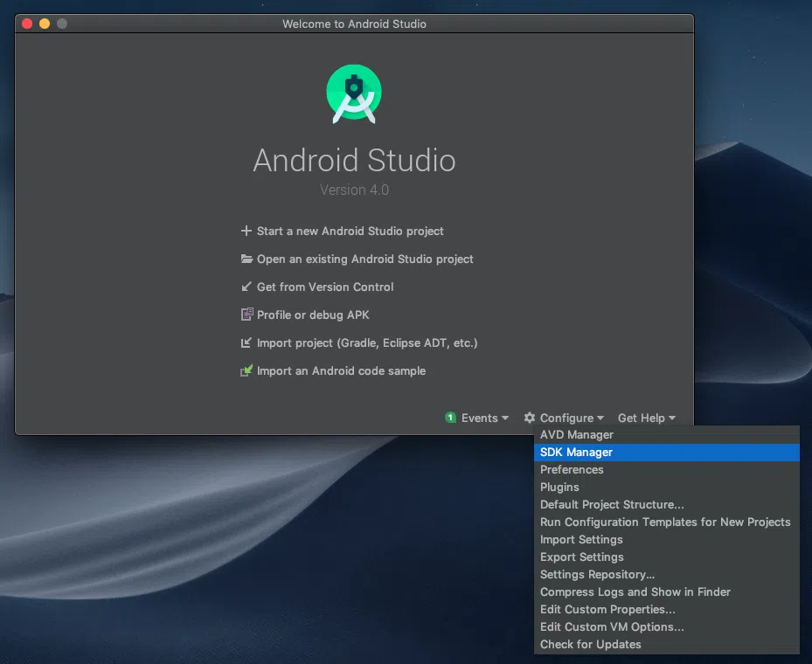Click the Android Studio heading text
The width and height of the screenshot is (812, 664).
point(354,160)
